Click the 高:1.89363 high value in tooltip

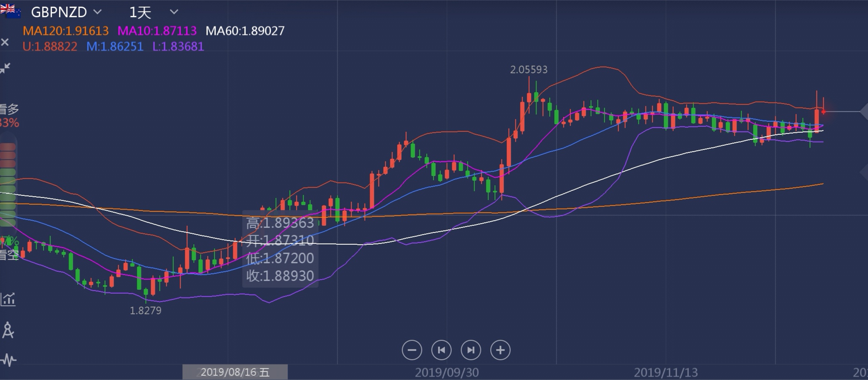(x=280, y=223)
